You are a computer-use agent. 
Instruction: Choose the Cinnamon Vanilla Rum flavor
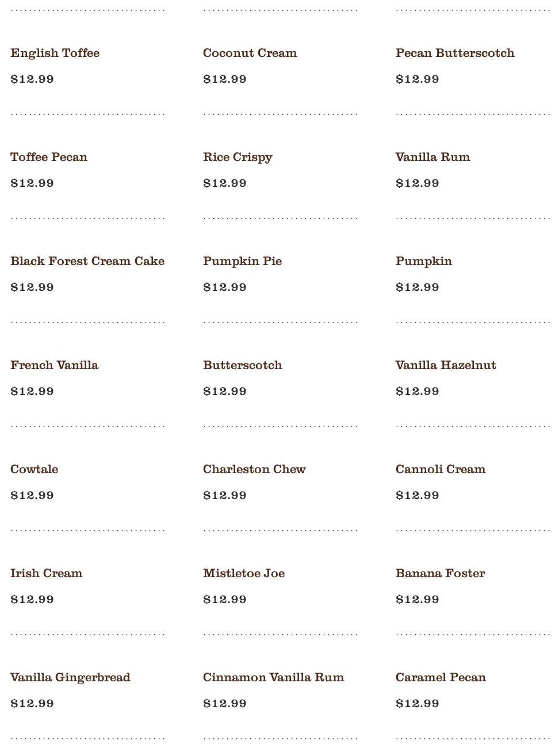point(273,677)
